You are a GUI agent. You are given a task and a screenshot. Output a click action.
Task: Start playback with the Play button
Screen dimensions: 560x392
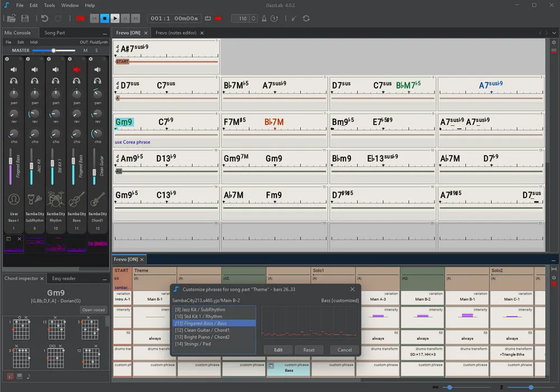point(115,18)
